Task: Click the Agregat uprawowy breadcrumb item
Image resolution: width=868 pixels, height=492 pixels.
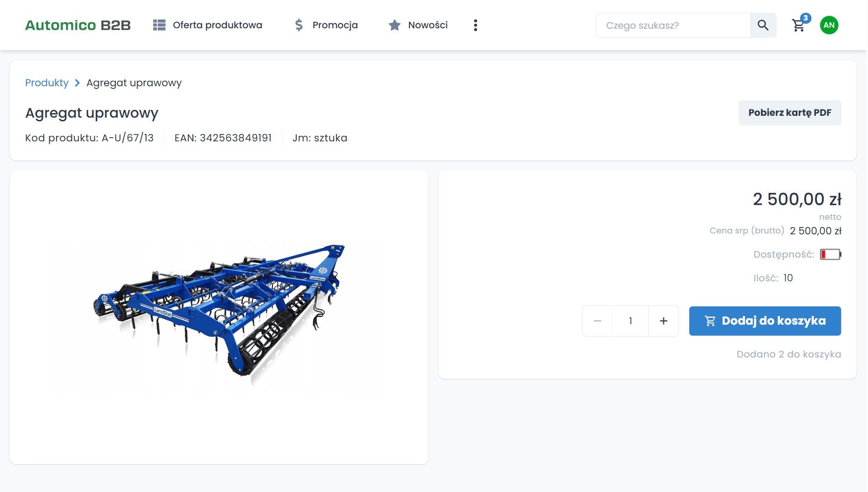Action: 134,83
